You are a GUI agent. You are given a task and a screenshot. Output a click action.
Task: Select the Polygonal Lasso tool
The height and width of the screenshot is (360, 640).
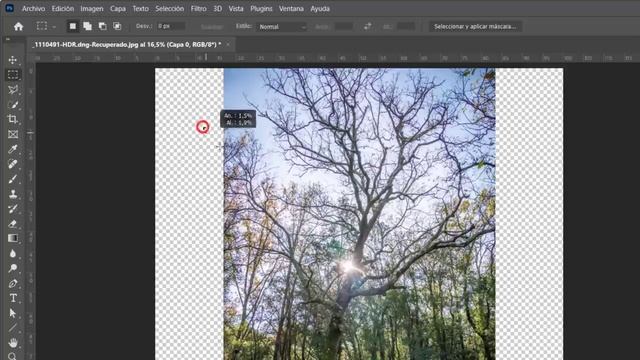13,89
